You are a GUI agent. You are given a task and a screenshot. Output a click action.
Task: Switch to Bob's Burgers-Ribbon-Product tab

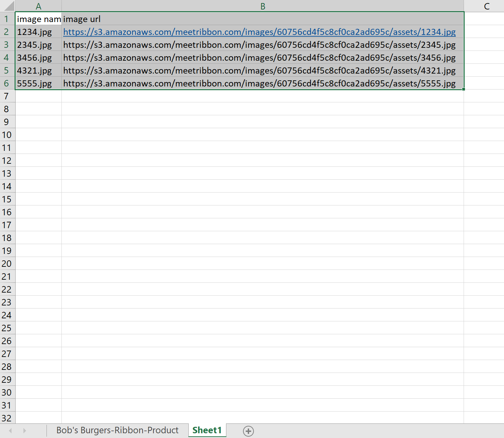pyautogui.click(x=117, y=430)
